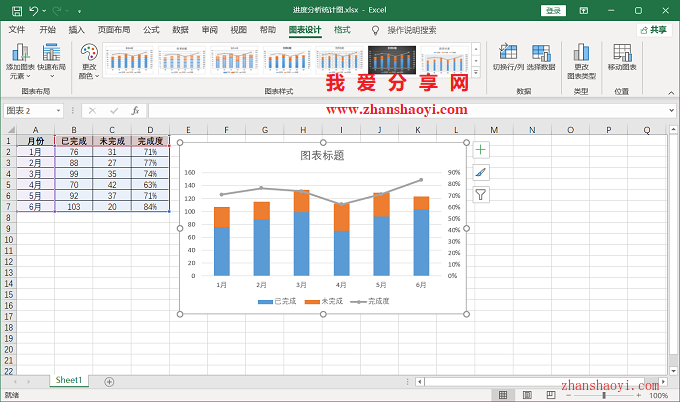Image resolution: width=680 pixels, height=402 pixels.
Task: Expand the formula bar arrow
Action: pos(671,111)
